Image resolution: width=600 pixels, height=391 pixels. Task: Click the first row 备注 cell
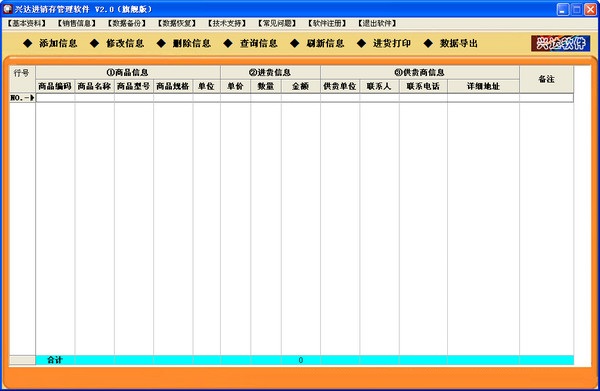coord(546,98)
